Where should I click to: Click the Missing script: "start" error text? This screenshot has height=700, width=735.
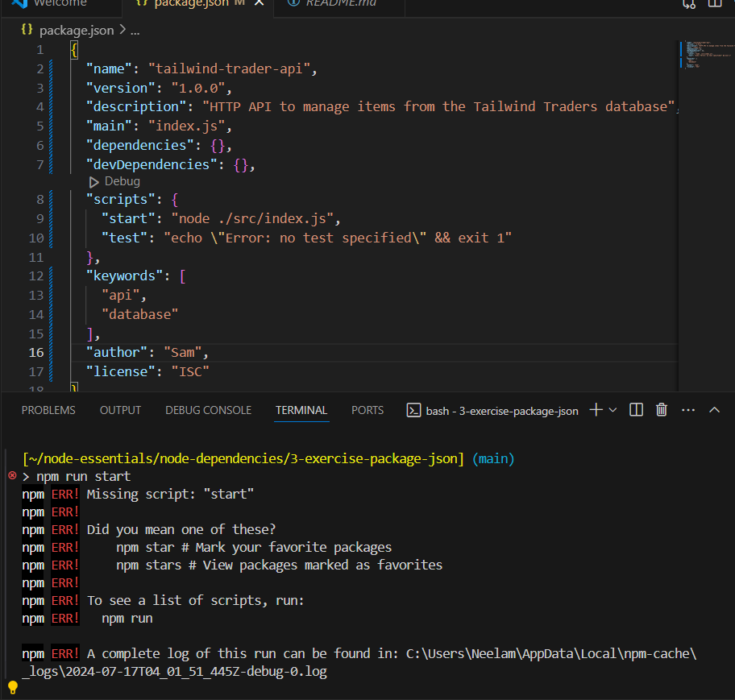pyautogui.click(x=170, y=495)
